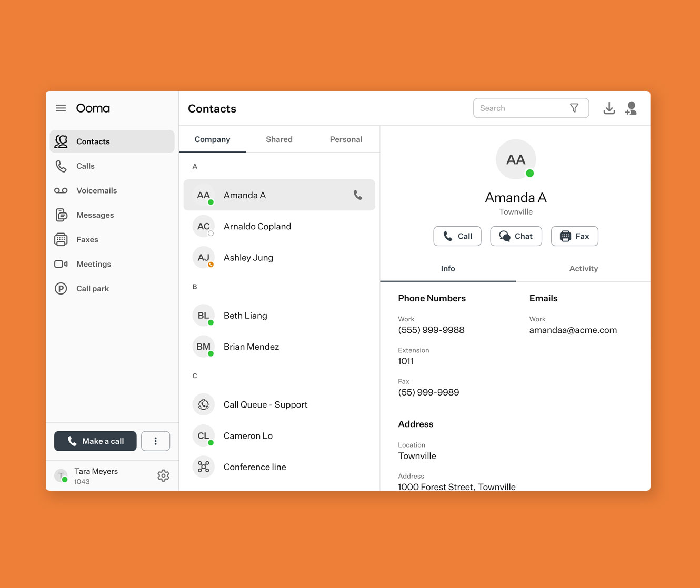Screen dimensions: 700x588
Task: Click the Ooma logo
Action: coord(93,108)
